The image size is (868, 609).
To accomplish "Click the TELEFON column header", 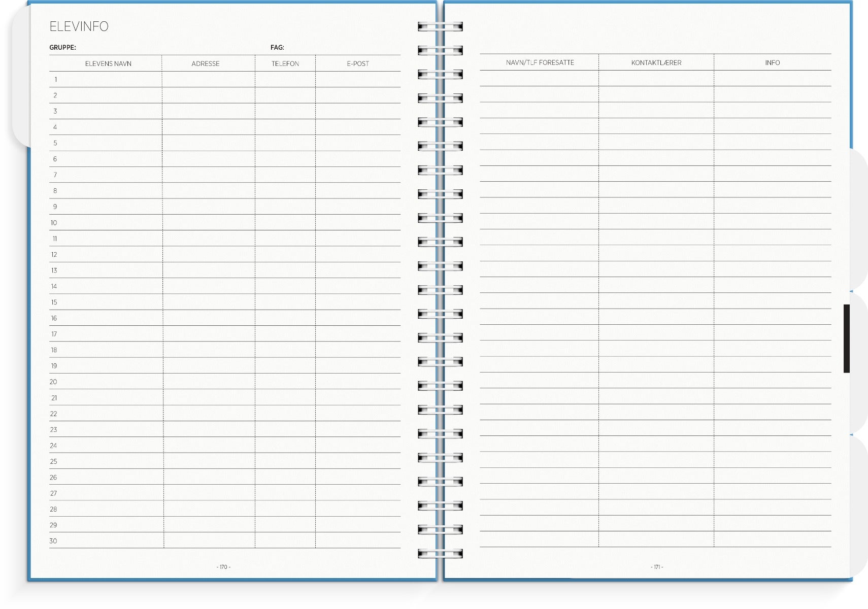I will (x=285, y=63).
